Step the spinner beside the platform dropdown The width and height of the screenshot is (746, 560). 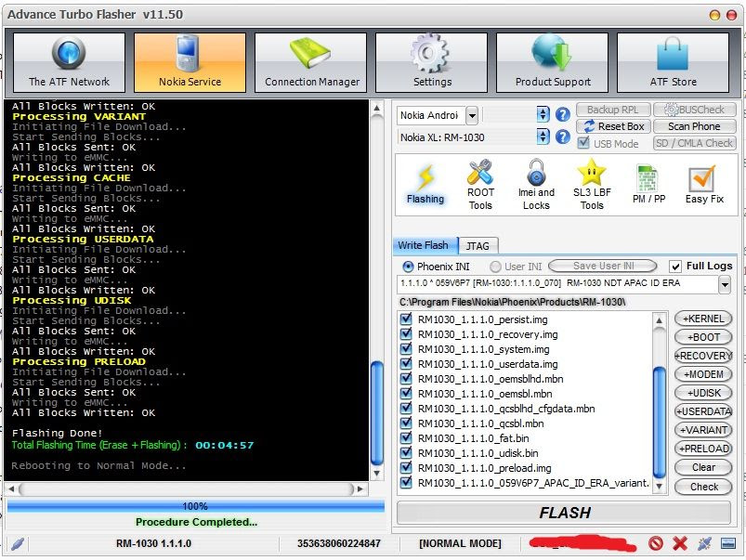coord(543,114)
